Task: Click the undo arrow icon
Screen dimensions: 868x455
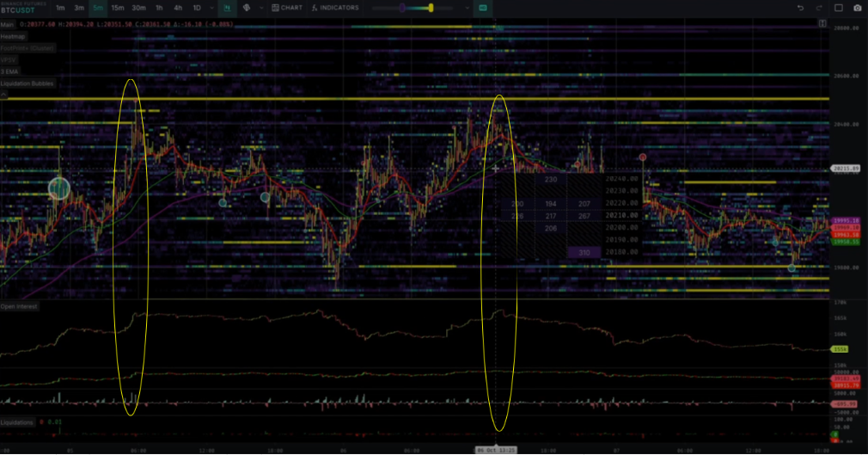Action: point(800,8)
